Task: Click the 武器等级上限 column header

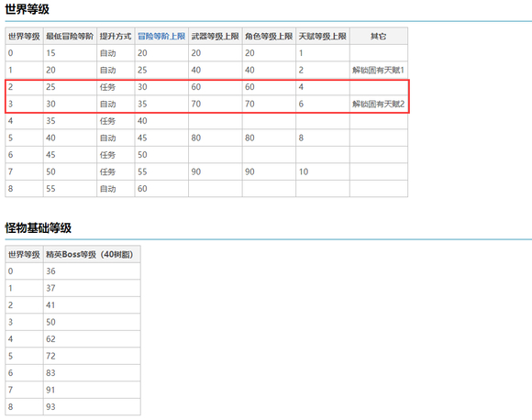Action: (x=216, y=37)
